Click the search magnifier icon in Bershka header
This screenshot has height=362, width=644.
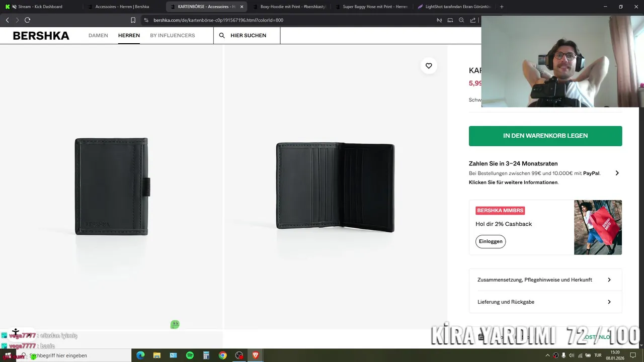coord(222,36)
